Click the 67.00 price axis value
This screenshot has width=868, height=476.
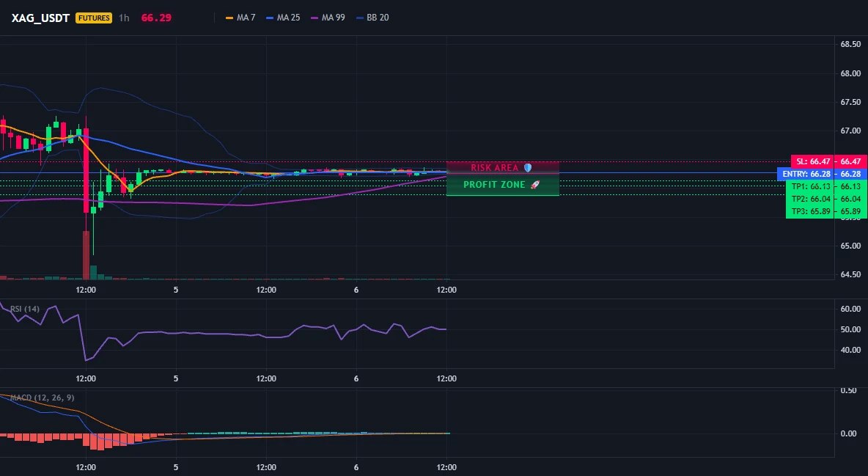click(x=851, y=131)
